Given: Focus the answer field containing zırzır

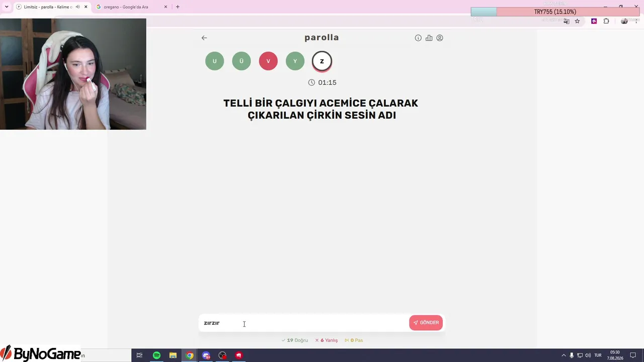Looking at the screenshot, I should [x=303, y=323].
